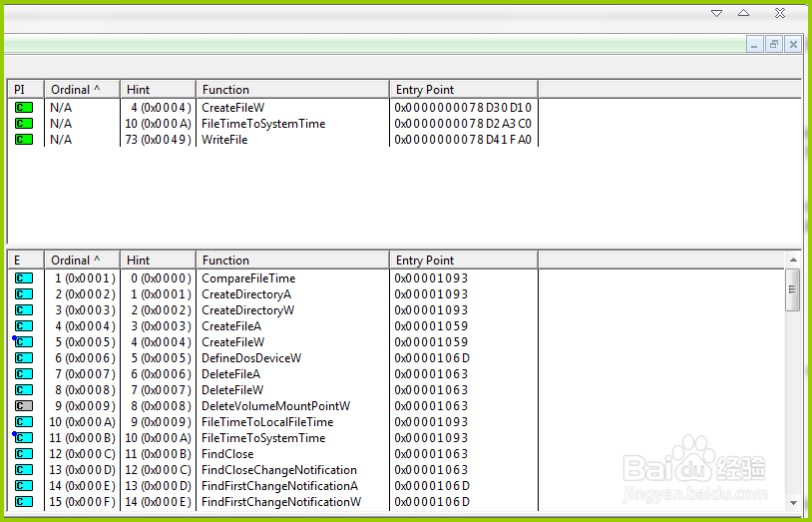Click the C icon for export ordinal 5 CreateFileW
The height and width of the screenshot is (522, 812).
(24, 342)
